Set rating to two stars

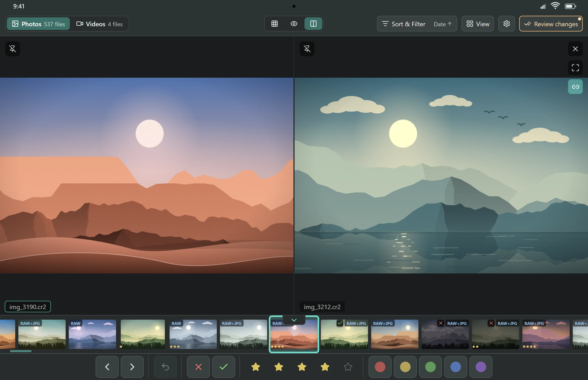[x=279, y=367]
